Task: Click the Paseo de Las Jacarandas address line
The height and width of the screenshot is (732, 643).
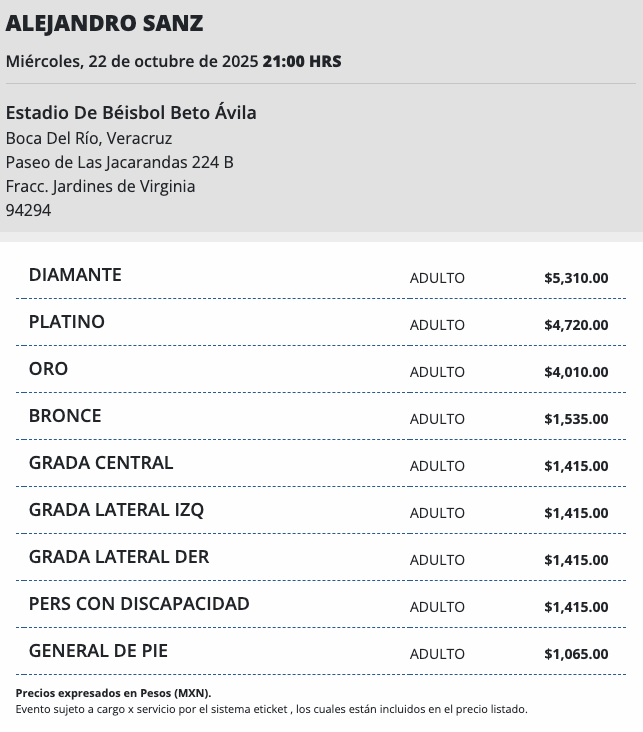Action: tap(120, 162)
